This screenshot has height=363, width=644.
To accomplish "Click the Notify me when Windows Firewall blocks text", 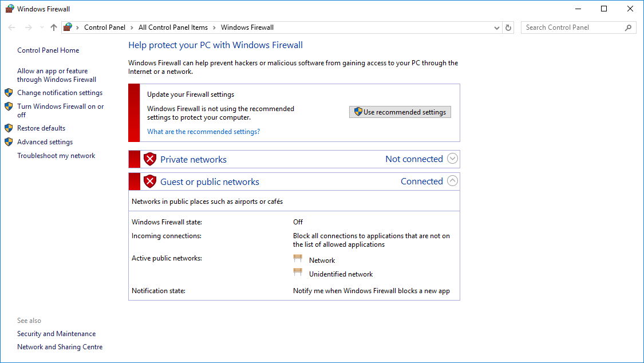I will (x=372, y=291).
